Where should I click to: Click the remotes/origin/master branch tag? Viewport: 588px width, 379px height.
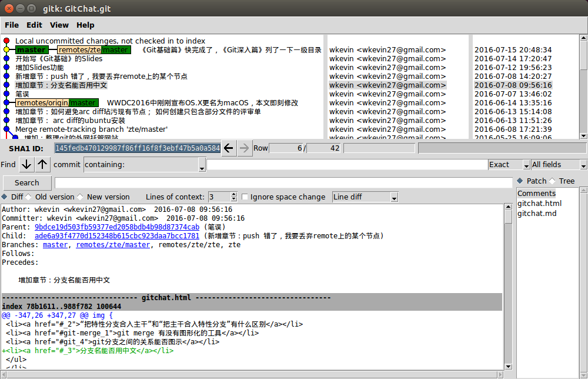tap(56, 103)
